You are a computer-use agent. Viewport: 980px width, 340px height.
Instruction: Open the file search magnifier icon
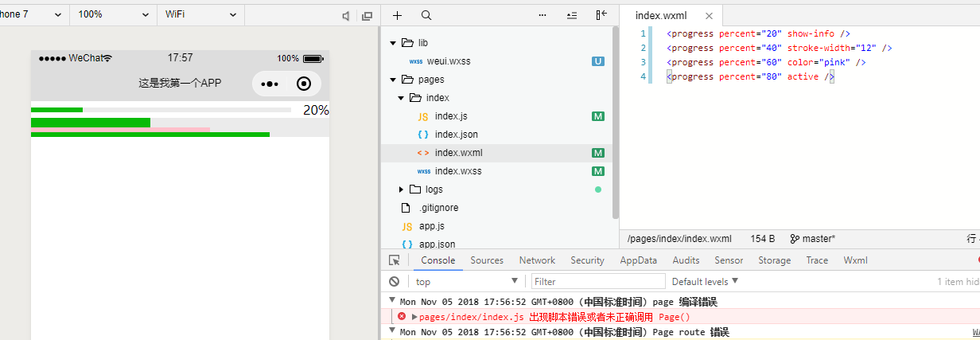point(426,15)
